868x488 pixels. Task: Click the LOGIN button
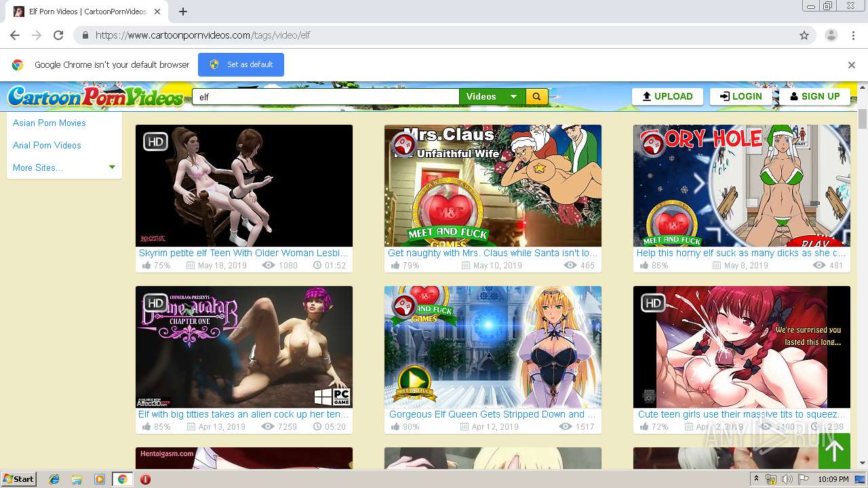741,96
